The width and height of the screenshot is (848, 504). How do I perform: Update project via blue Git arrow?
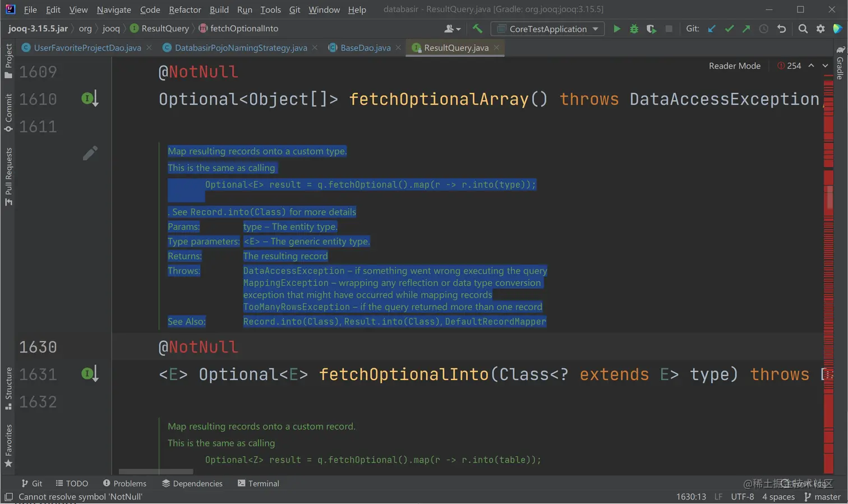pos(712,29)
